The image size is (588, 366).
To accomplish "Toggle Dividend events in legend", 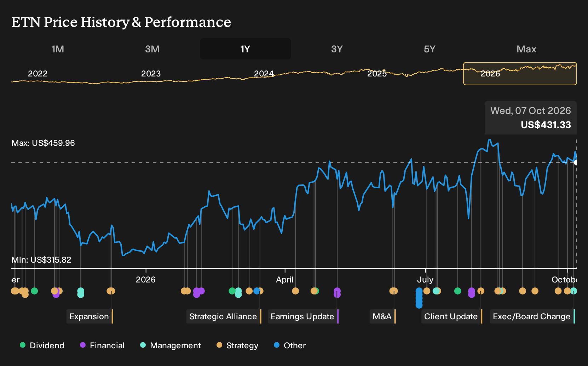I will click(42, 345).
